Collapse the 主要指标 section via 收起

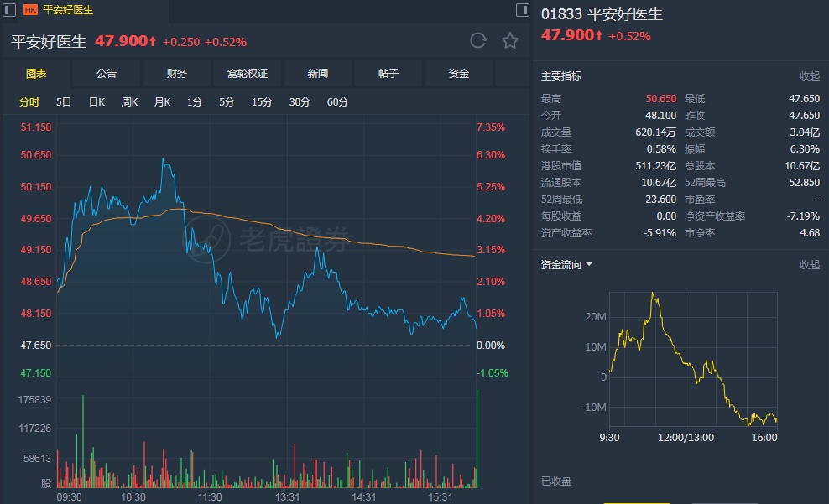810,76
